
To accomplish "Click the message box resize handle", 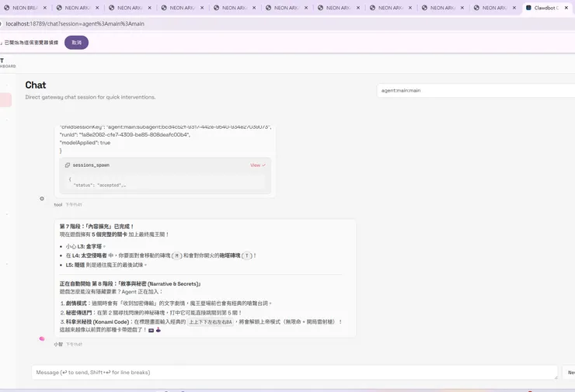I will tap(556, 377).
